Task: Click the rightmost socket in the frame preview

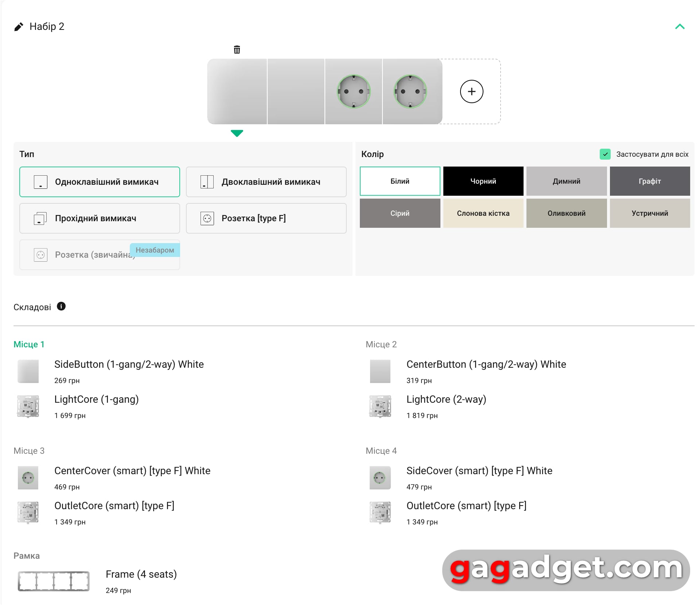Action: 410,91
